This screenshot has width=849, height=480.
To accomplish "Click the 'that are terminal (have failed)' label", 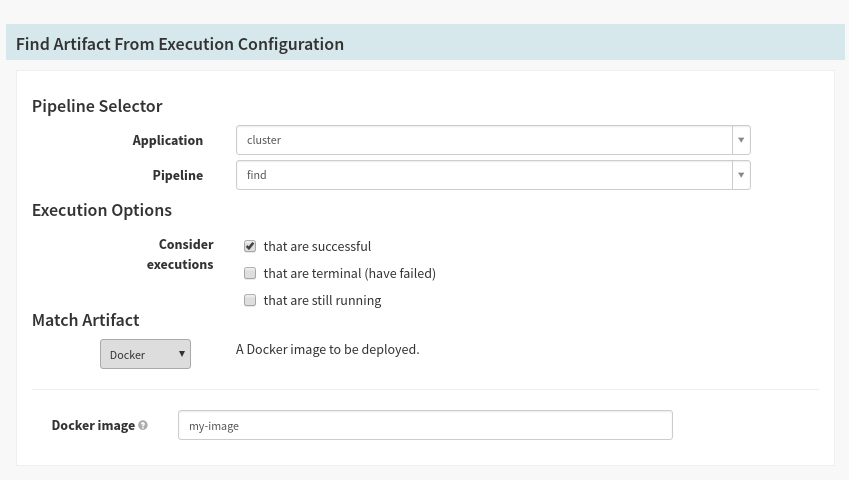I will [x=350, y=274].
